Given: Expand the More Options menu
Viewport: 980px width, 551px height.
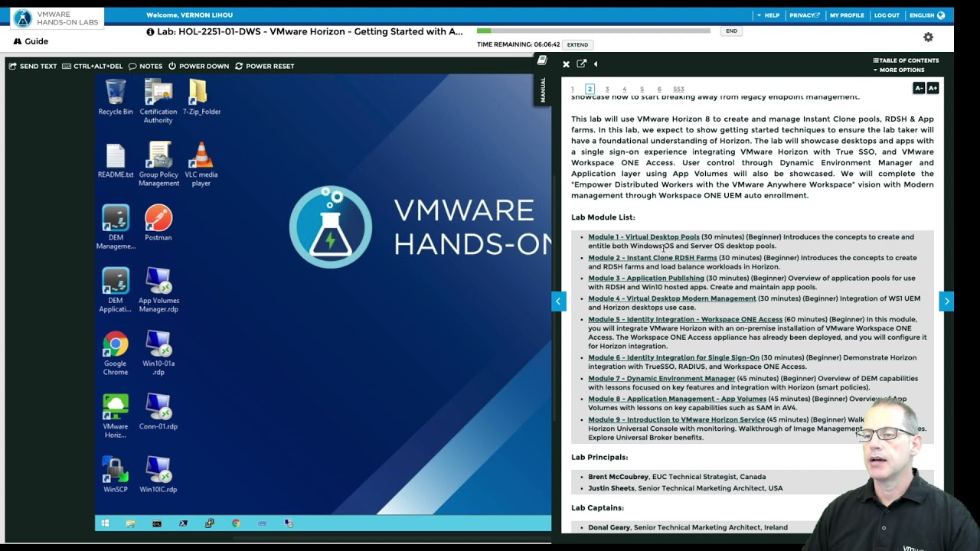Looking at the screenshot, I should point(901,70).
